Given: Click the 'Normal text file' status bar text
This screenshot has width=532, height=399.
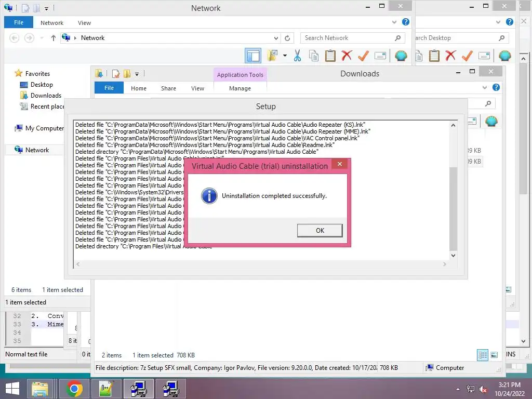Looking at the screenshot, I should [26, 354].
